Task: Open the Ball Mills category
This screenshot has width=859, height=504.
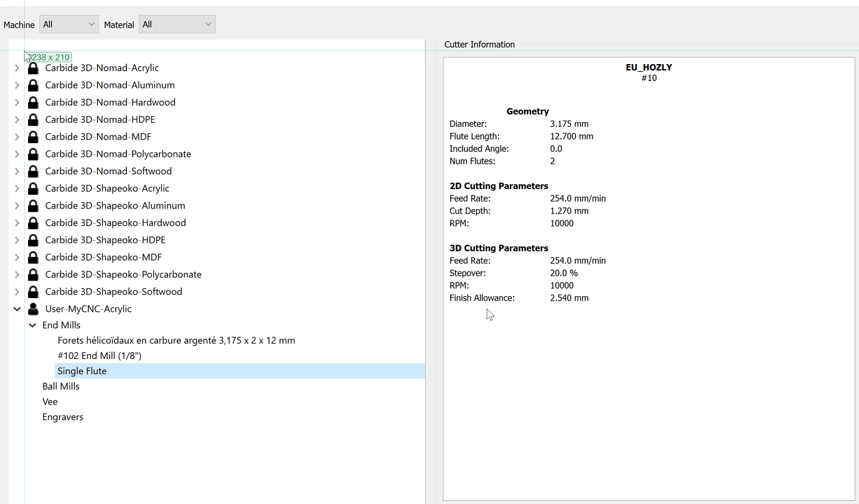Action: coord(61,386)
